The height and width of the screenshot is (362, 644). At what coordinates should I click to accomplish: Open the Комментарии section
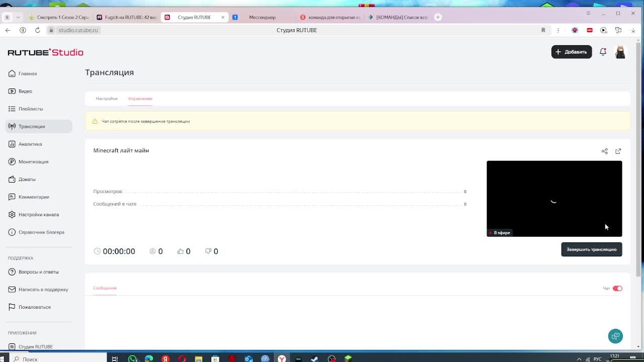point(34,197)
